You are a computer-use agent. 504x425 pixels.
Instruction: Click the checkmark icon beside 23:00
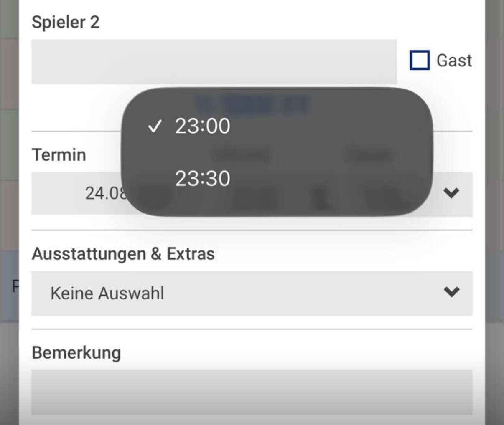pyautogui.click(x=155, y=126)
